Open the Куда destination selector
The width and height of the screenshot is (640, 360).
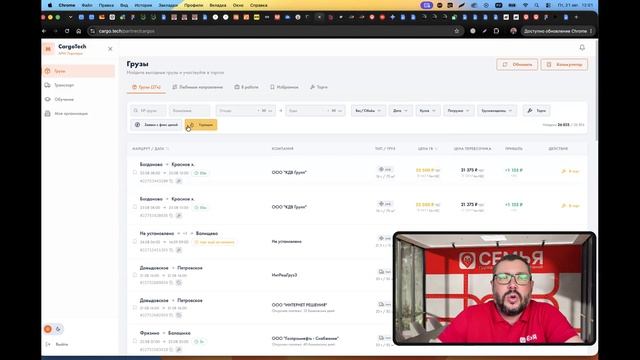[x=315, y=111]
